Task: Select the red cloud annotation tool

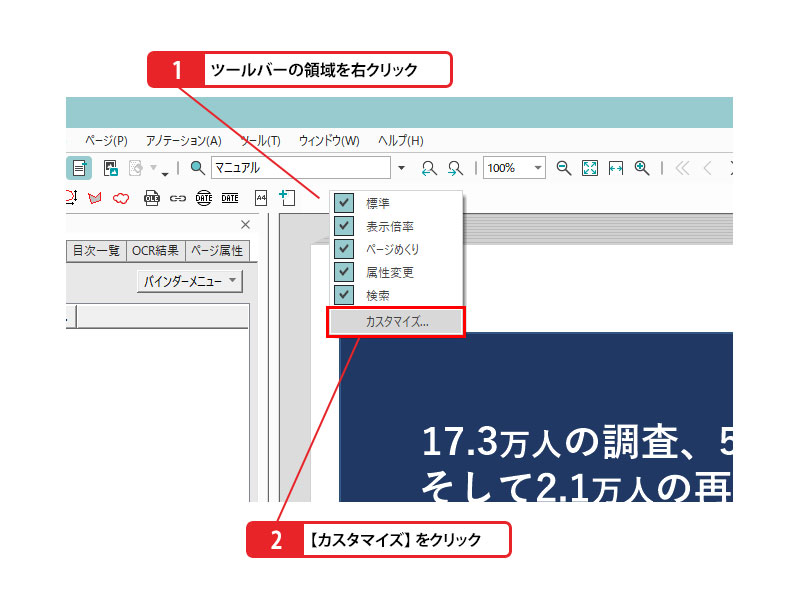Action: [121, 198]
